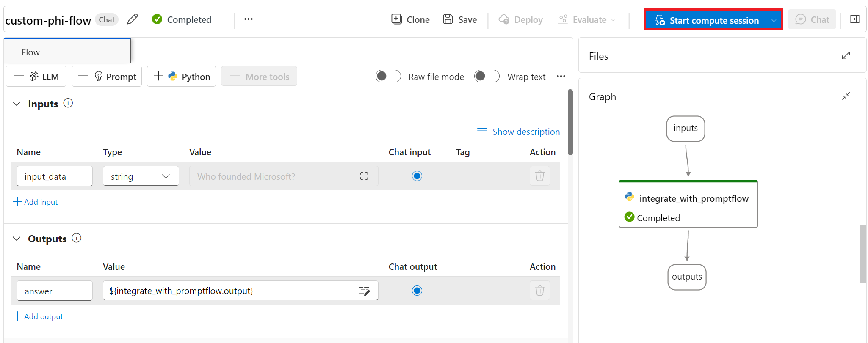868x343 pixels.
Task: Toggle the side panel layout icon
Action: tap(855, 19)
